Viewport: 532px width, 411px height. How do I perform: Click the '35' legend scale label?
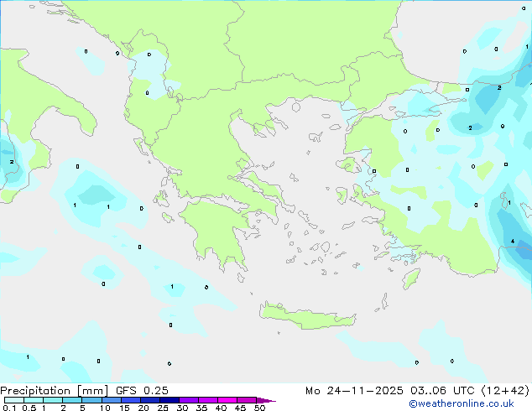point(201,408)
